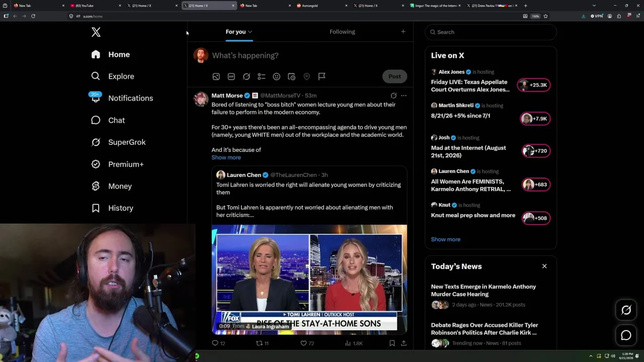Open the floating chat messages button
This screenshot has width=644, height=362.
[626, 335]
